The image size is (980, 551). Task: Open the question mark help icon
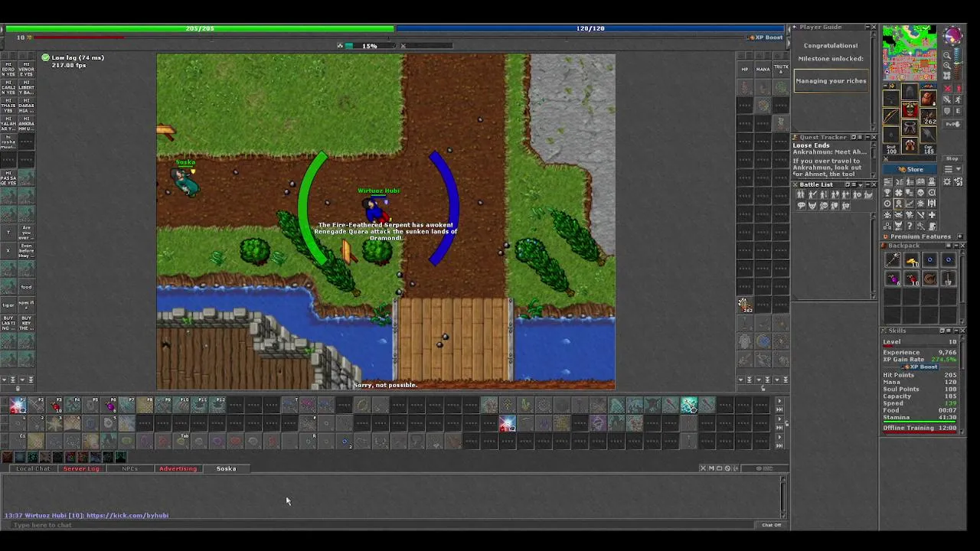click(x=910, y=225)
